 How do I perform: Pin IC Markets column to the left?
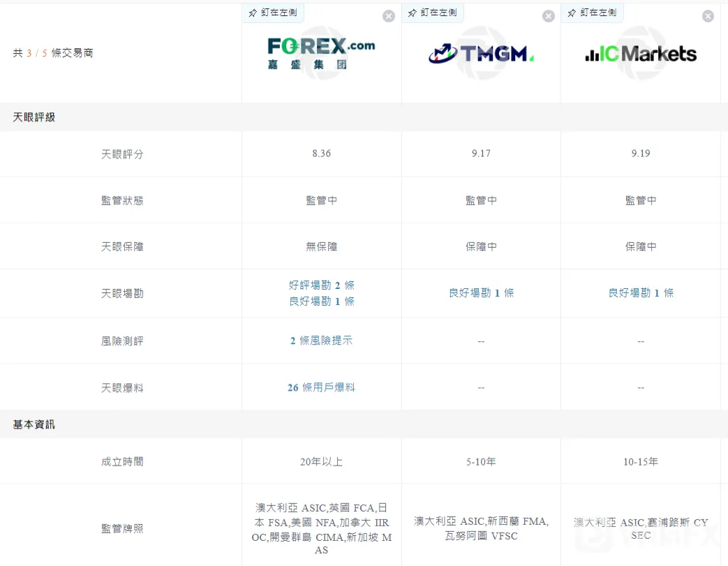(593, 13)
